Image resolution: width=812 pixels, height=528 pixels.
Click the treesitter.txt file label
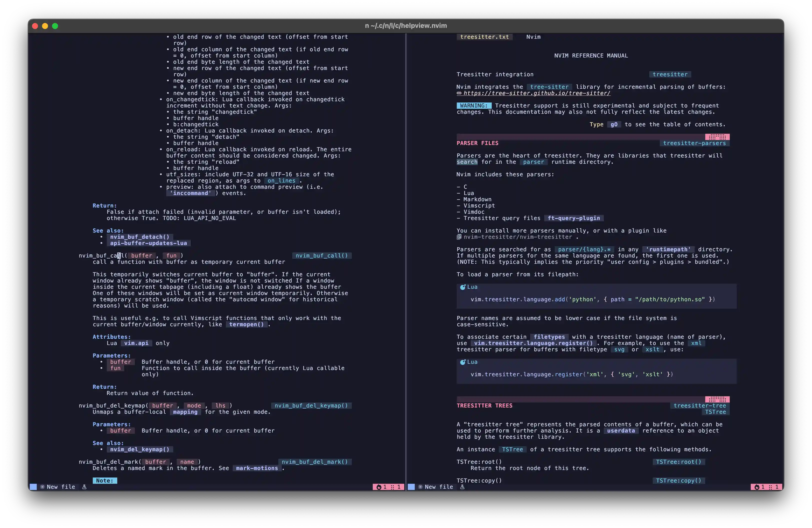484,37
